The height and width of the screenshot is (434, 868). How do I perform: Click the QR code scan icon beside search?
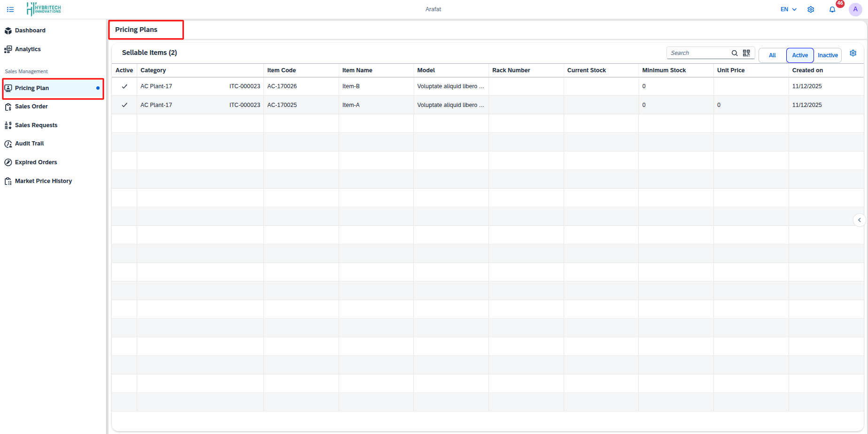(746, 53)
